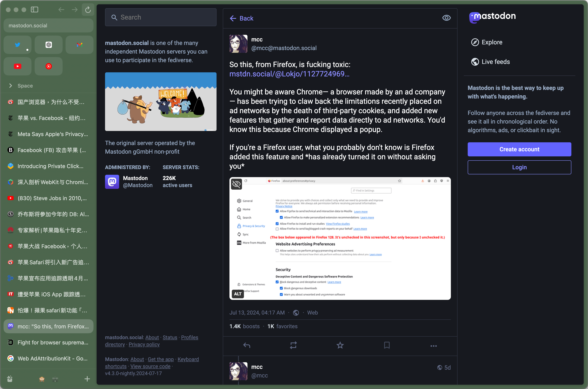The image size is (588, 389).
Task: Click the eye/watch icon on post
Action: (x=446, y=18)
